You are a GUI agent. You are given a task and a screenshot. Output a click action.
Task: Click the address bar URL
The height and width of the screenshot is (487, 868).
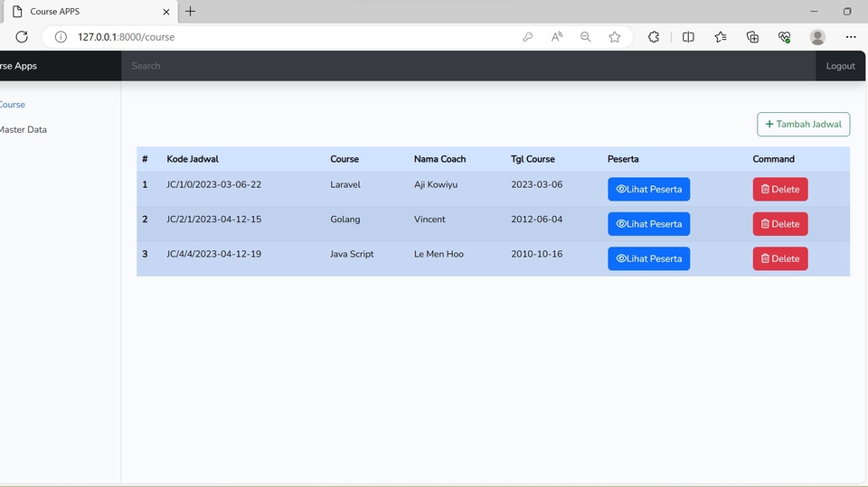[127, 37]
